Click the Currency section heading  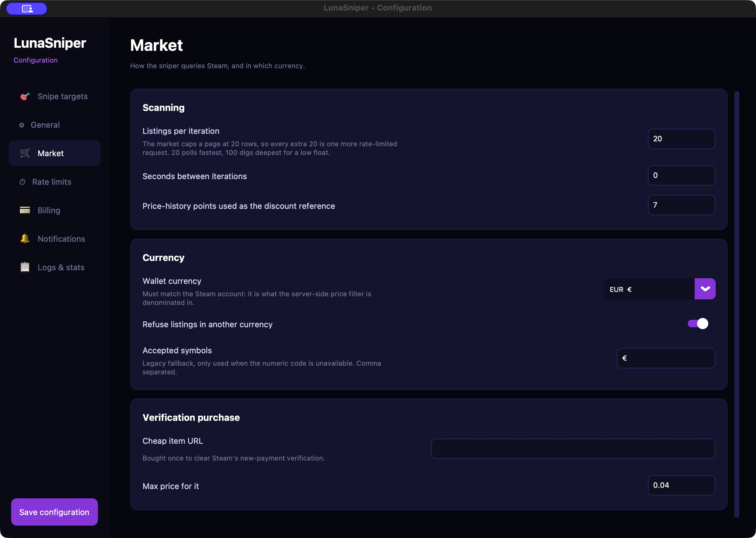pyautogui.click(x=163, y=258)
